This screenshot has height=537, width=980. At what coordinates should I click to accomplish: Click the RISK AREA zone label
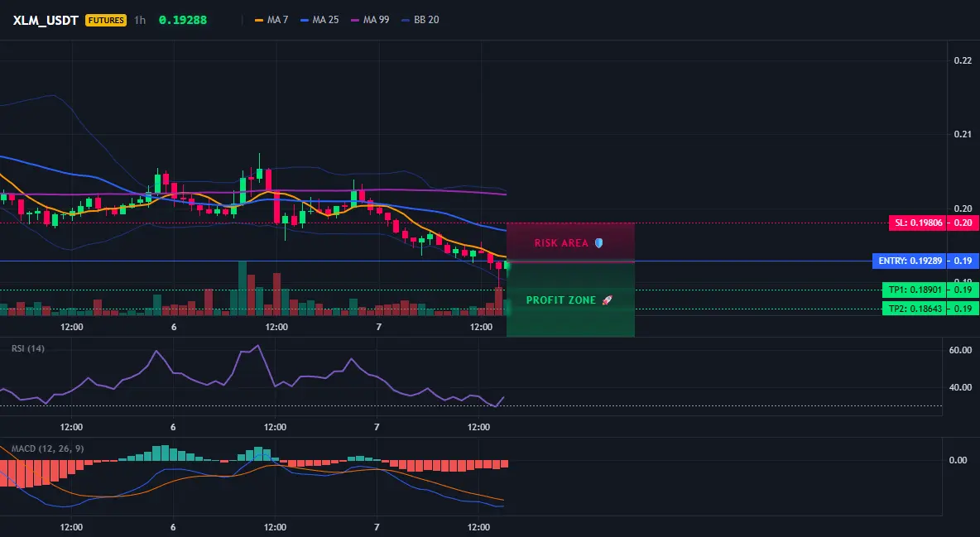coord(561,242)
